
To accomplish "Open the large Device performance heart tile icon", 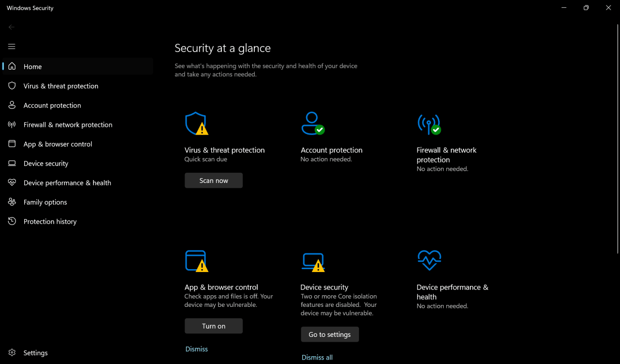I will point(429,260).
